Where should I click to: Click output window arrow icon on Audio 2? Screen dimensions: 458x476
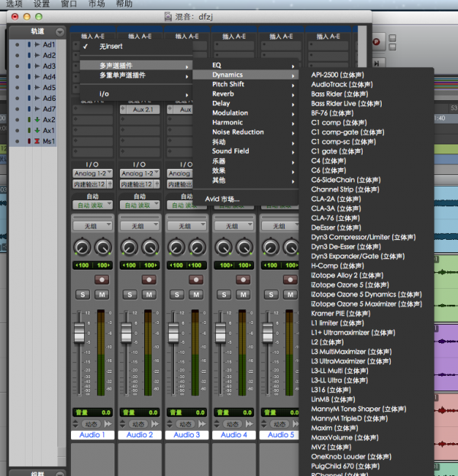[155, 424]
